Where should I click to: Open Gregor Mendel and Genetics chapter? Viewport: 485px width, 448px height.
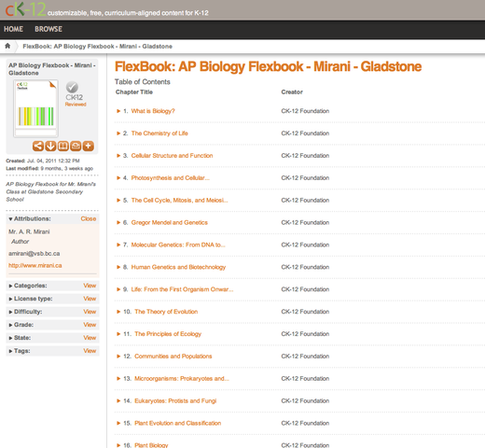[x=170, y=222]
